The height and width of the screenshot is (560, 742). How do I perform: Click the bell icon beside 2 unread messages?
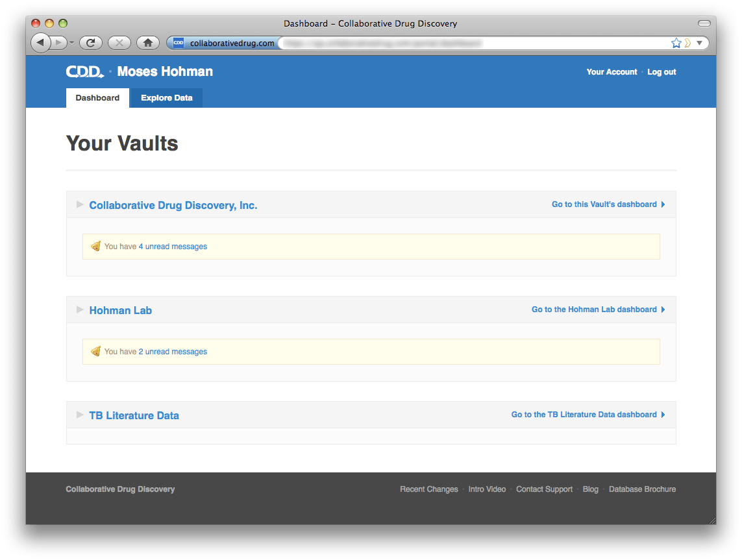tap(95, 352)
